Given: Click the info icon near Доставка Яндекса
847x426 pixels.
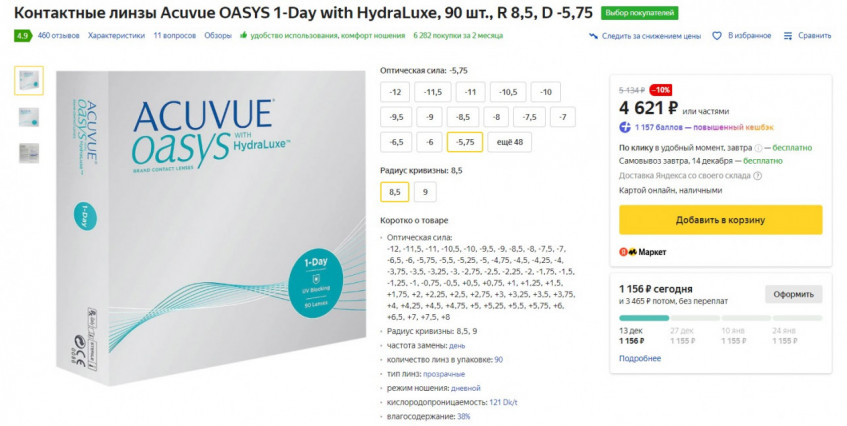Looking at the screenshot, I should (757, 175).
